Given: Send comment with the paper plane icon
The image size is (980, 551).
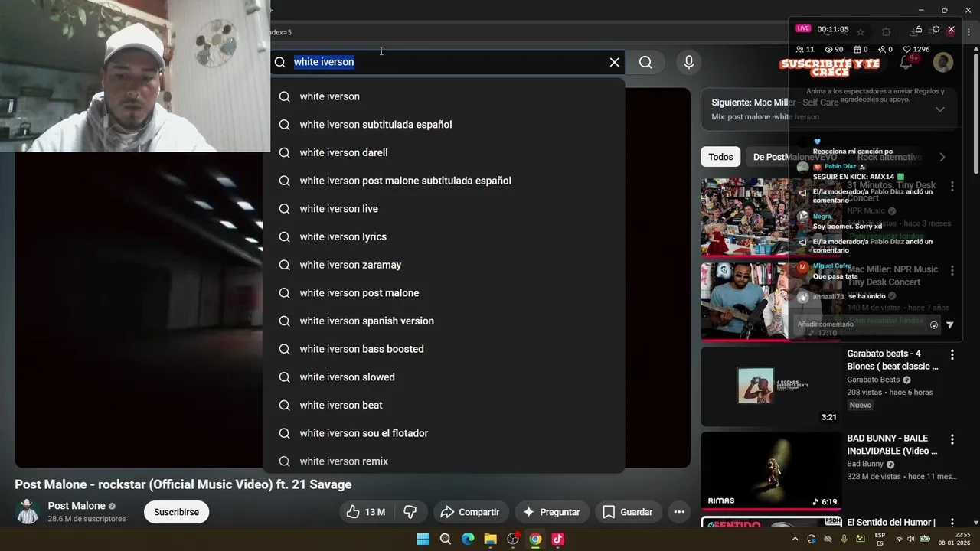Looking at the screenshot, I should (x=950, y=325).
